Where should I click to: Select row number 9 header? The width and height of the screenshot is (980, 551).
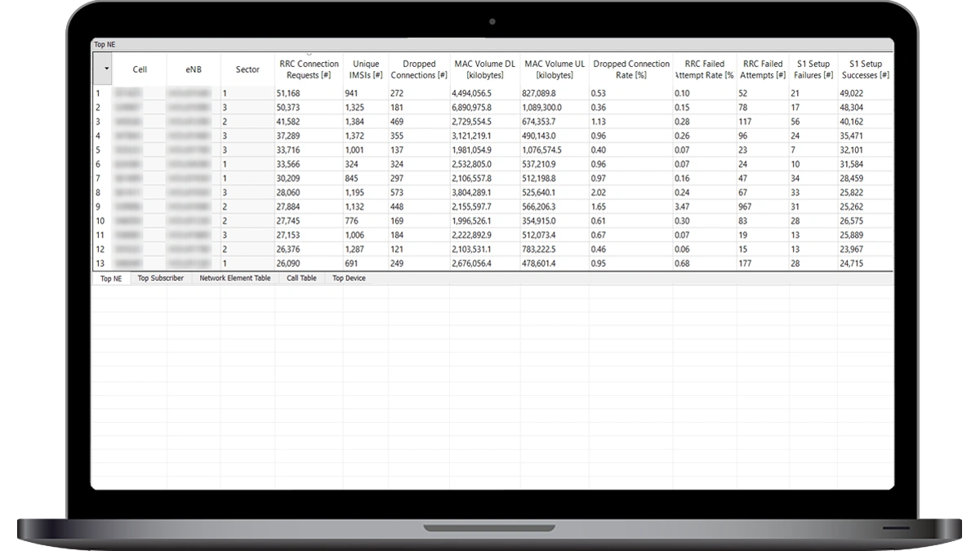coord(101,207)
